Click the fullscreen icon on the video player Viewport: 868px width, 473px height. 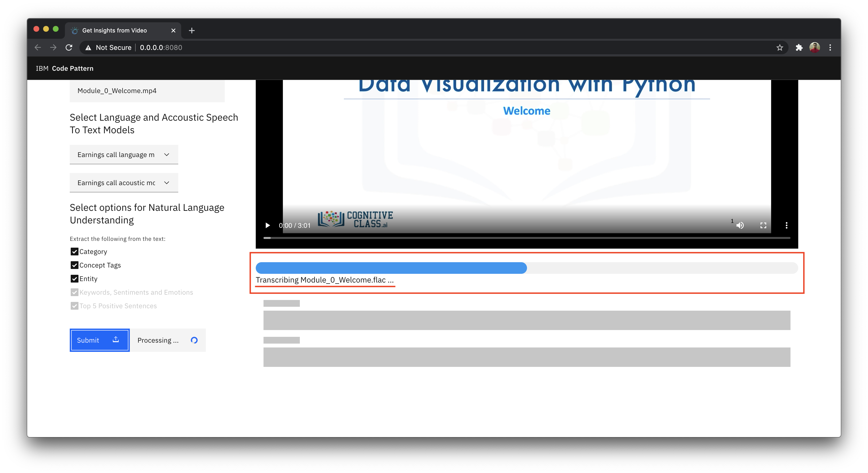pyautogui.click(x=763, y=225)
